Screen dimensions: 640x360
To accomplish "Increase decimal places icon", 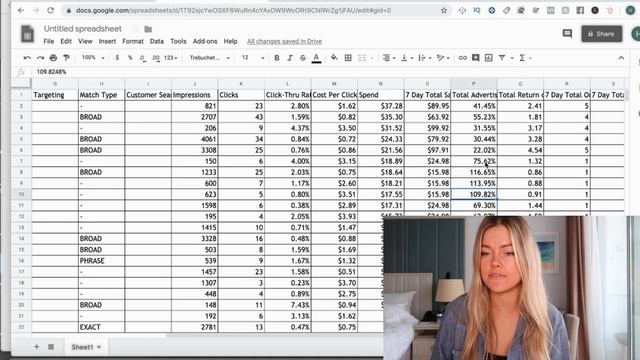I will (x=156, y=58).
